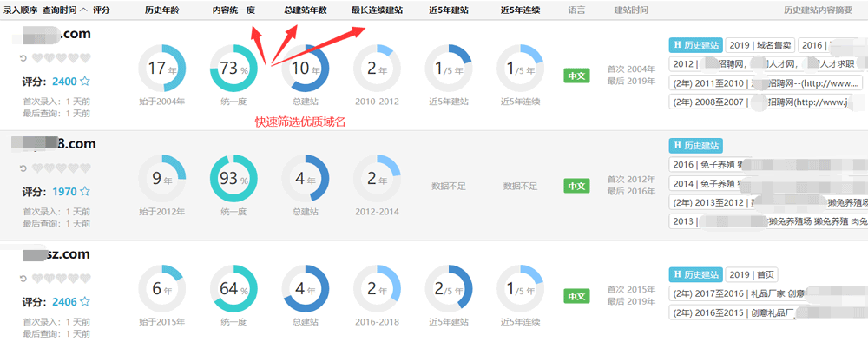Image resolution: width=868 pixels, height=342 pixels.
Task: Open the 2019 | 域名售卖 history tag
Action: (760, 45)
